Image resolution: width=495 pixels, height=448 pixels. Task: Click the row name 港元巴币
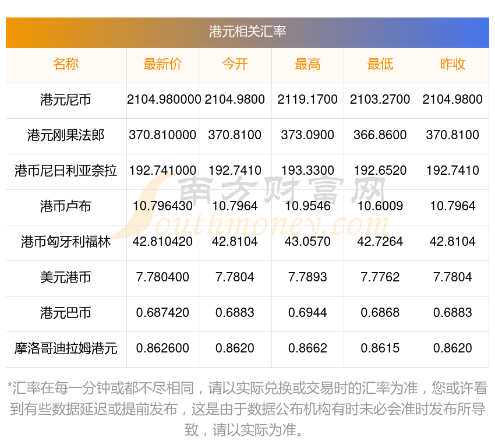66,313
